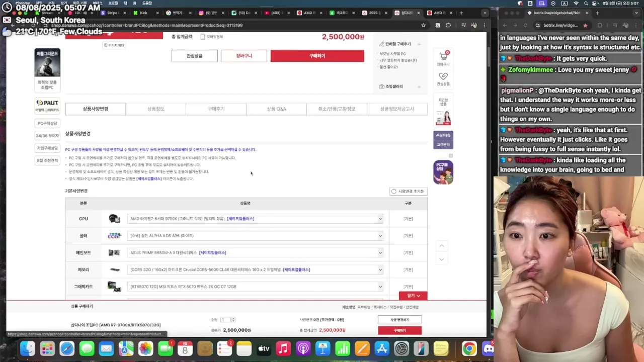Click the sidebar scroll-up arrow
The width and height of the screenshot is (644, 362).
coord(441,246)
